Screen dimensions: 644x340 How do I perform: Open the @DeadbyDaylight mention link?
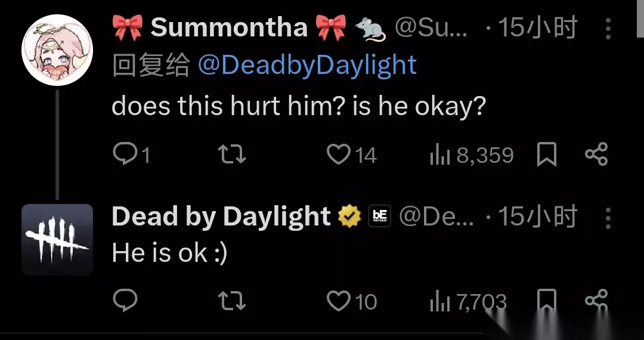(307, 65)
